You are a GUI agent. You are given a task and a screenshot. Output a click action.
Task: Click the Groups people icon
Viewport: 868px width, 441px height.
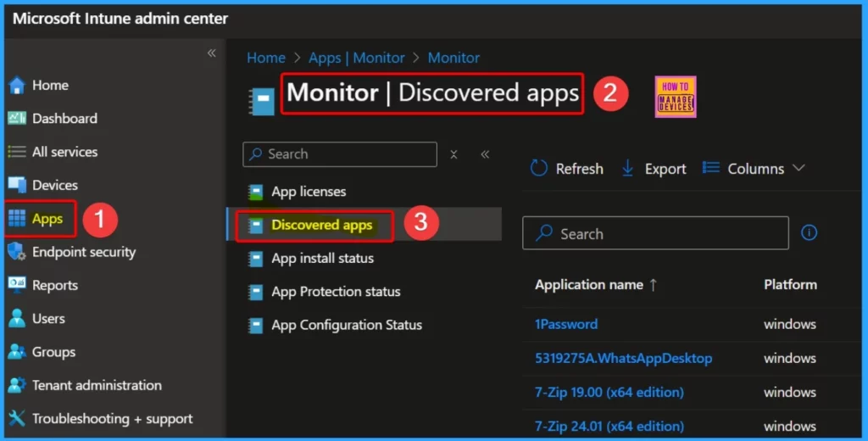pos(17,352)
